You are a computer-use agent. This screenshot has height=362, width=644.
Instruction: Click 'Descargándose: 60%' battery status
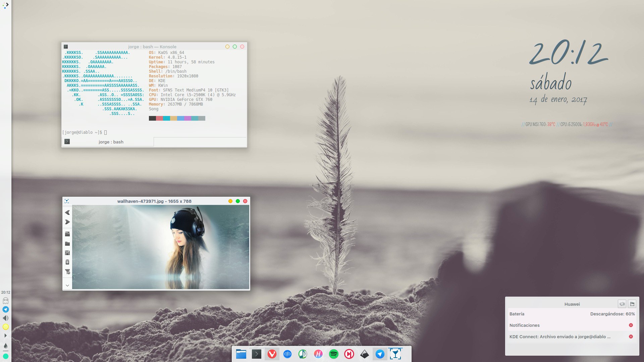point(612,314)
